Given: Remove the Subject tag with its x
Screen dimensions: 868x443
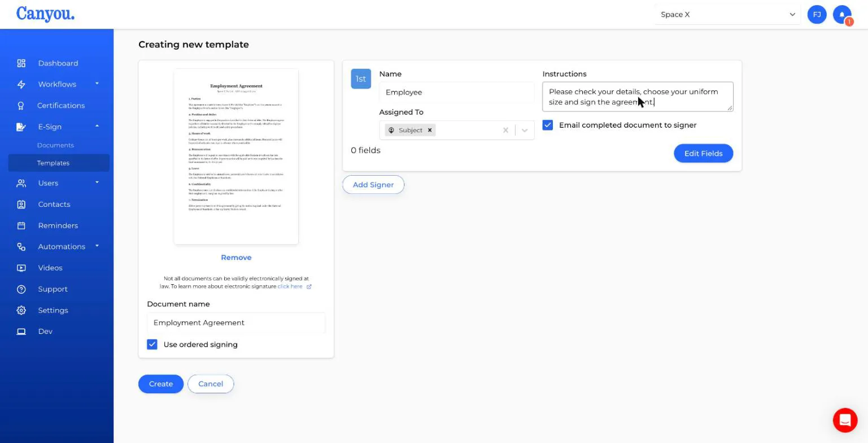Looking at the screenshot, I should (x=430, y=130).
